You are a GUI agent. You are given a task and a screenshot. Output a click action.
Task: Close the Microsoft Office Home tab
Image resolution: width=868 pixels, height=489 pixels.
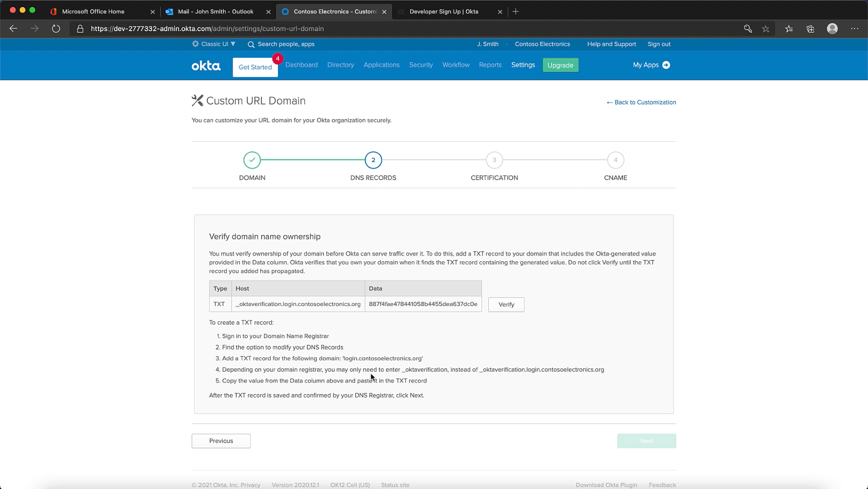[x=153, y=12]
